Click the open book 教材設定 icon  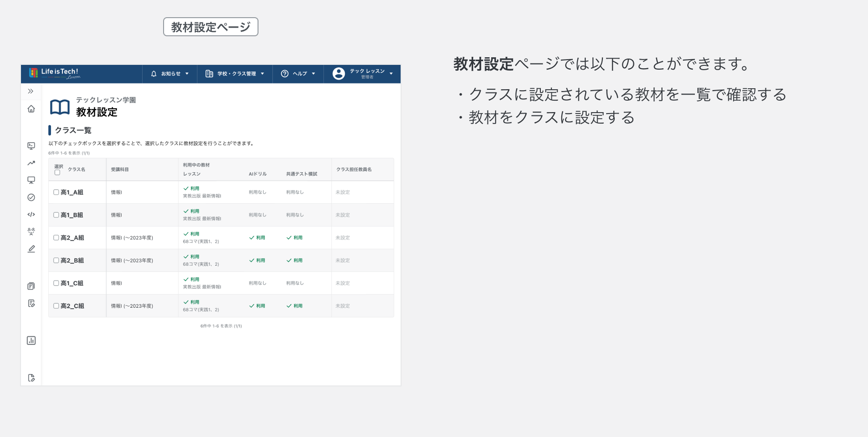60,107
